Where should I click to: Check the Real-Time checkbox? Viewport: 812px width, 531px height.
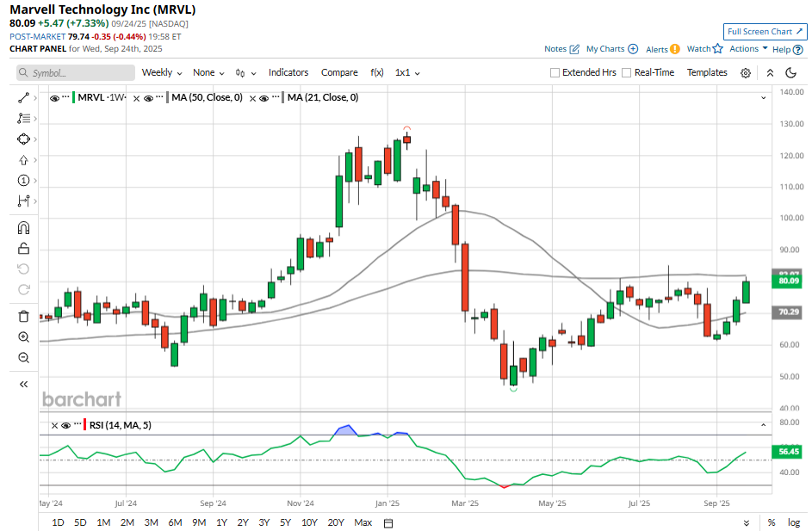(x=627, y=73)
